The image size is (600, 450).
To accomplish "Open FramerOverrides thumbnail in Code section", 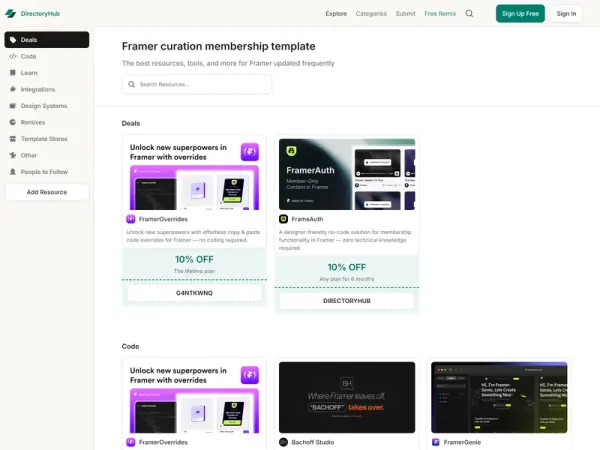I will [x=194, y=398].
